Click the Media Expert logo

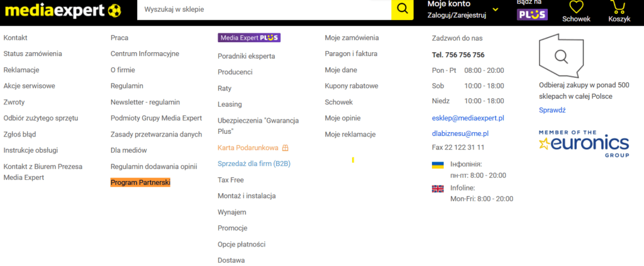[x=61, y=10]
